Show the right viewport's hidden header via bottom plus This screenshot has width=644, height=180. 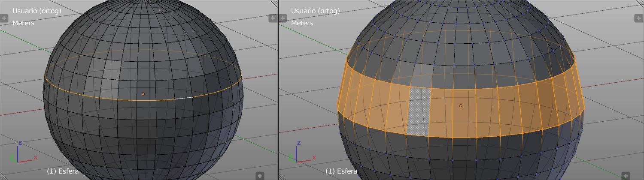tap(626, 176)
